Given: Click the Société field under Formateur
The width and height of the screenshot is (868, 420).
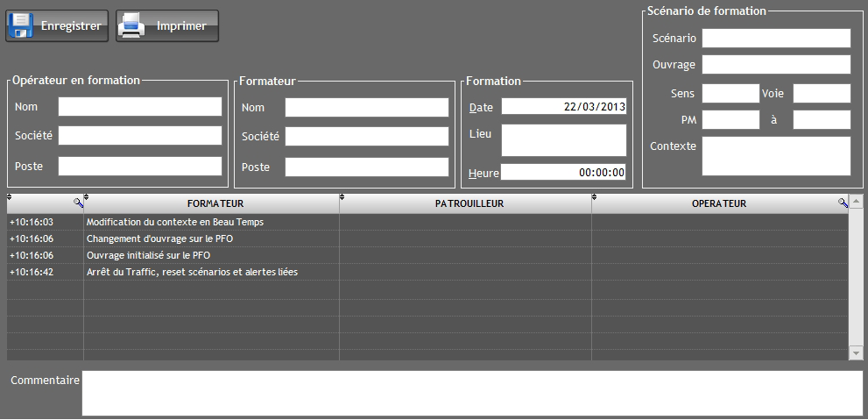Looking at the screenshot, I should click(x=367, y=137).
